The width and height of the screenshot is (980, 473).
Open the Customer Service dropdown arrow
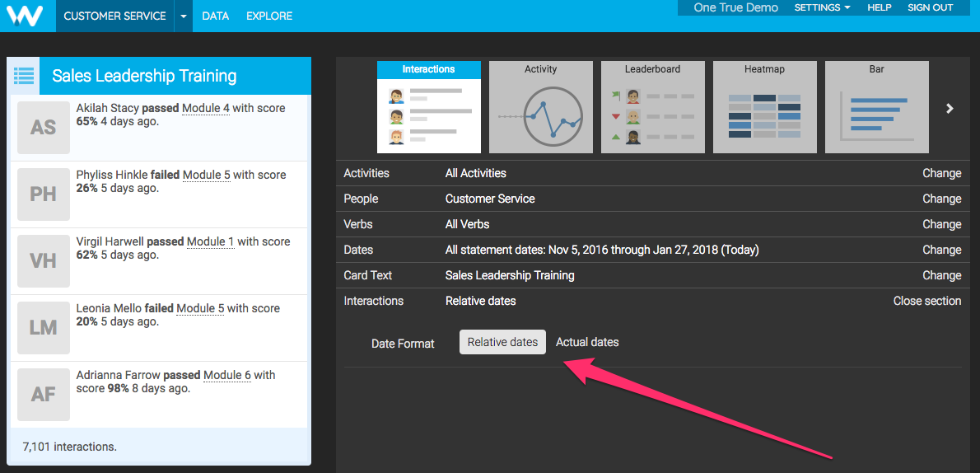tap(184, 16)
